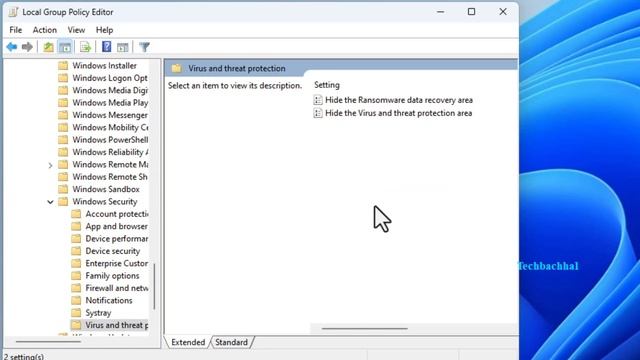Image resolution: width=640 pixels, height=360 pixels.
Task: Select the Enterprise Customization tree item
Action: tap(117, 263)
